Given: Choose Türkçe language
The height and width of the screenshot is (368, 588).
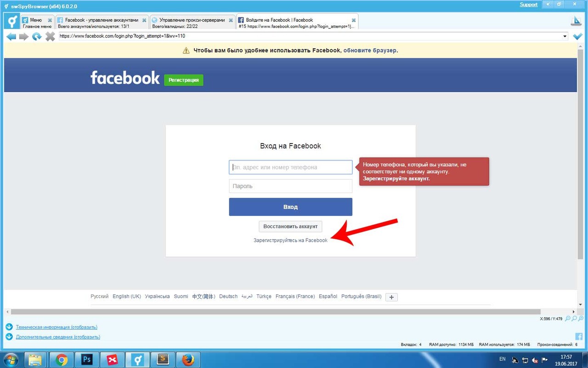Looking at the screenshot, I should [x=264, y=297].
